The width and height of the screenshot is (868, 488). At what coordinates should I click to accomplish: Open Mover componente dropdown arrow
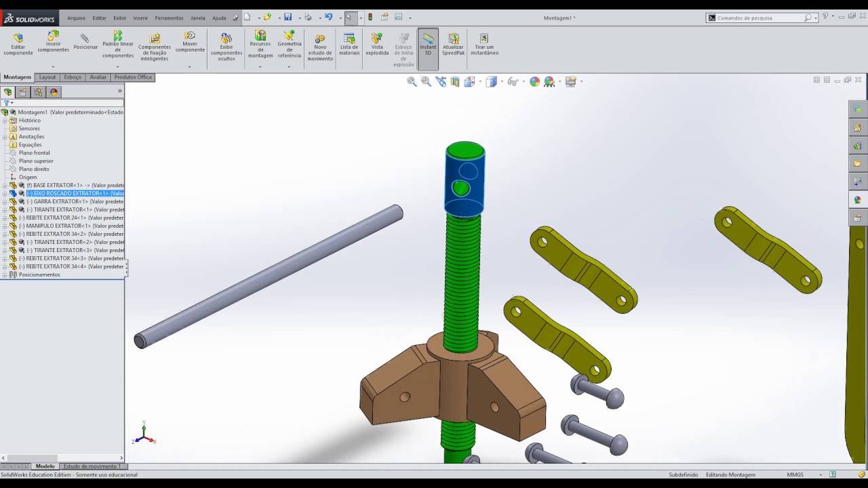(x=190, y=66)
